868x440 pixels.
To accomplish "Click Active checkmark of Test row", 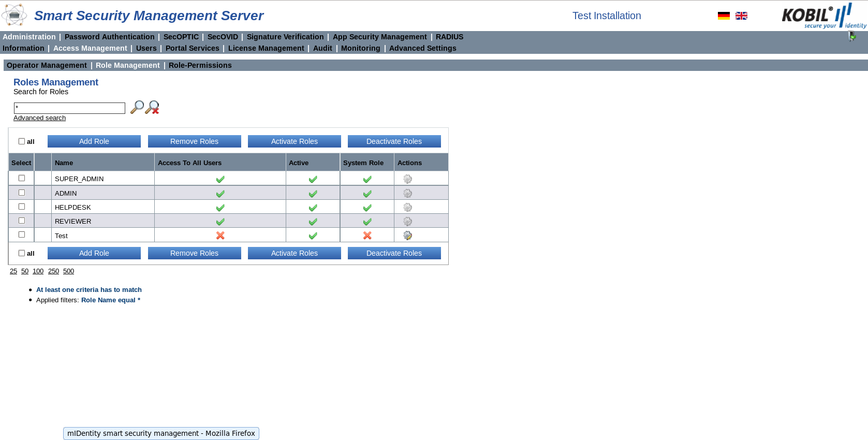I will coord(313,236).
